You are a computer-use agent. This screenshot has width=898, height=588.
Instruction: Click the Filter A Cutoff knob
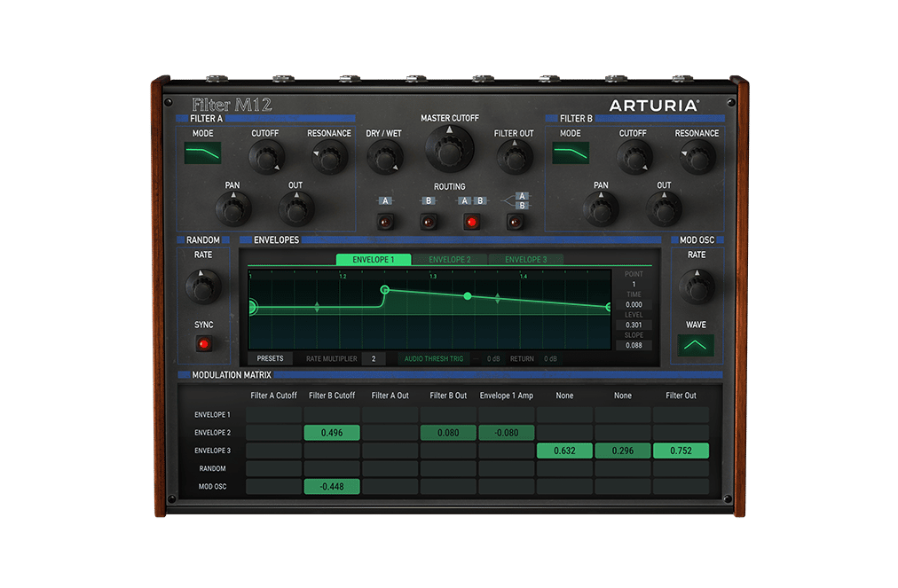265,157
